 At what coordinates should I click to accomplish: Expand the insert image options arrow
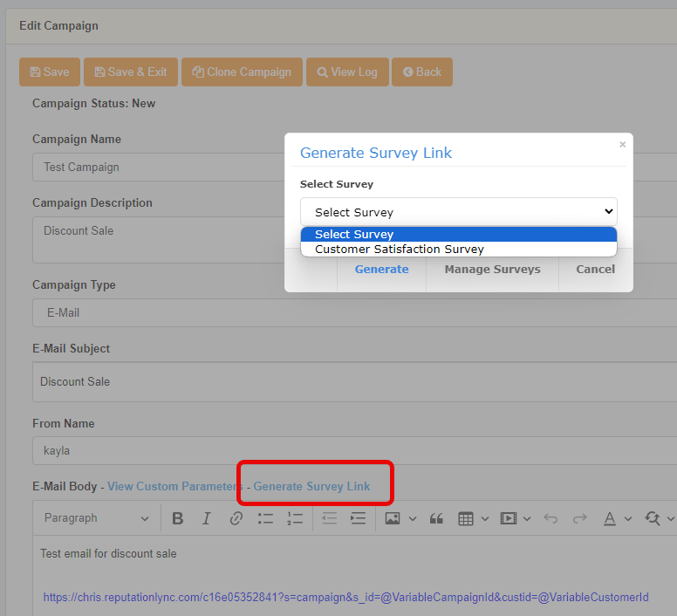click(x=413, y=519)
